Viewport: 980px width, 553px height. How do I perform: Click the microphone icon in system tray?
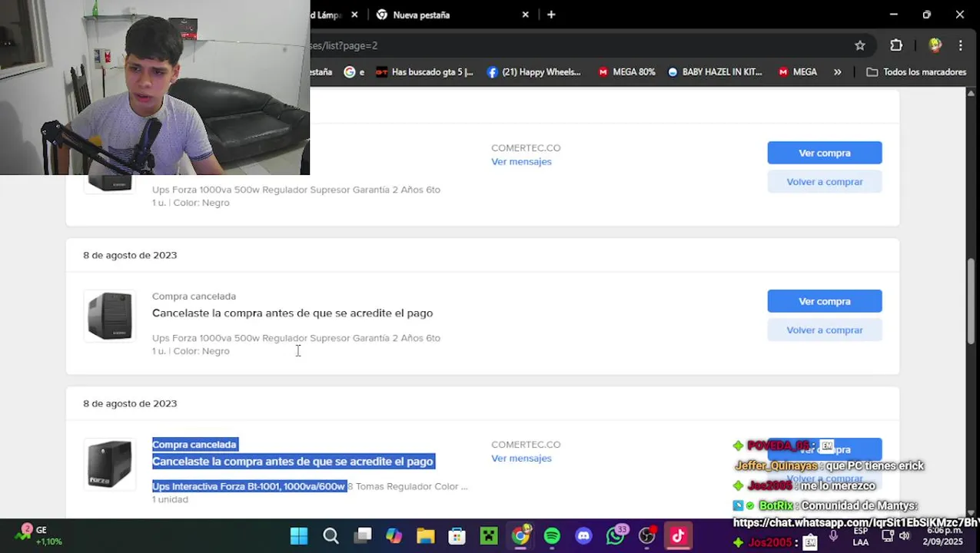[x=833, y=536]
